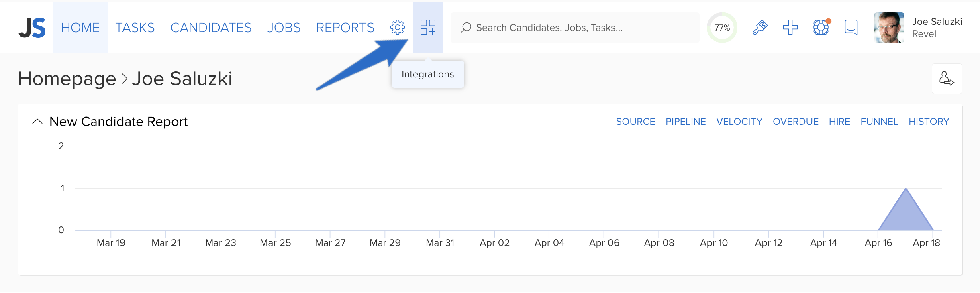The image size is (980, 293).
Task: Switch to the FUNNEL report
Action: (x=879, y=122)
